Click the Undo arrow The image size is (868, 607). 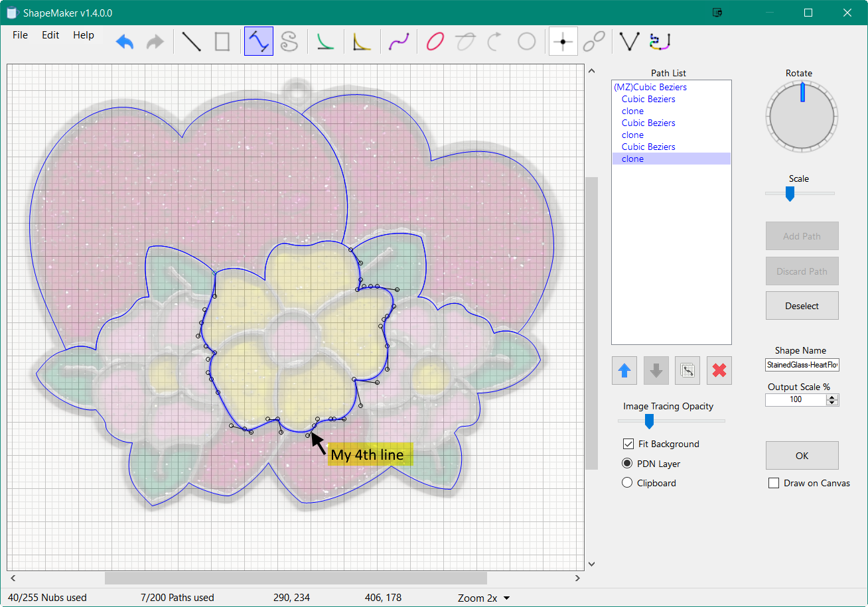tap(125, 41)
